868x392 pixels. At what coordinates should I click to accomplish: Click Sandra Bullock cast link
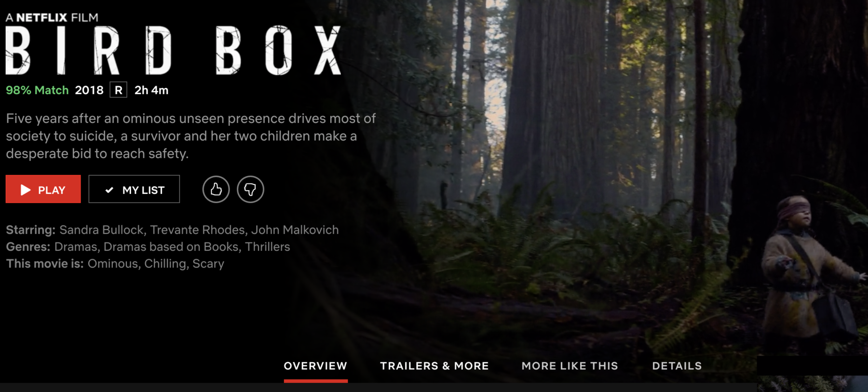pos(101,230)
